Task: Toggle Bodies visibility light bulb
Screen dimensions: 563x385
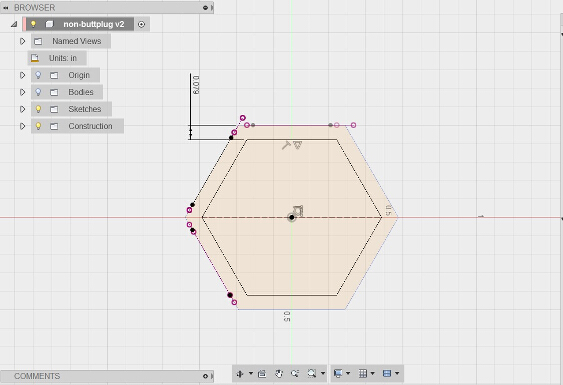Action: click(x=38, y=92)
